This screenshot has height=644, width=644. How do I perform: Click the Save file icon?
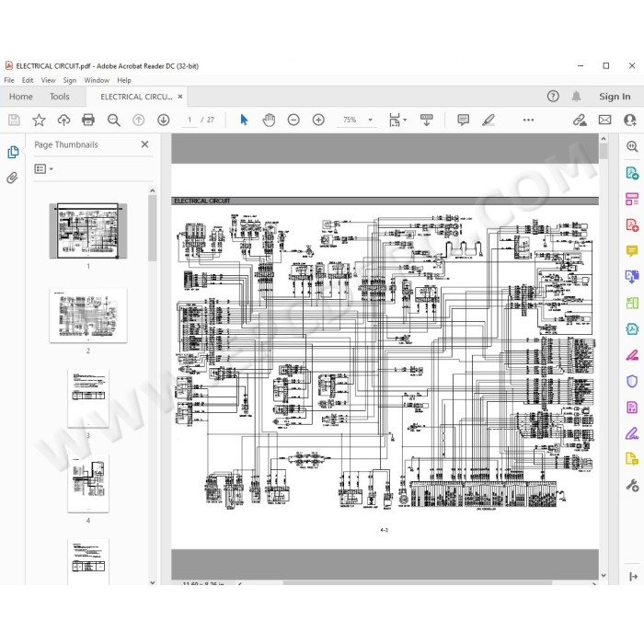click(14, 120)
